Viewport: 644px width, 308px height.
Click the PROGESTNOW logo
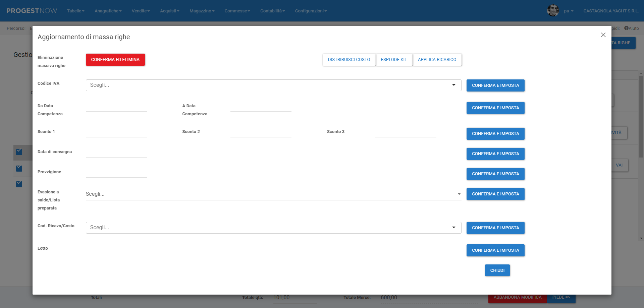click(32, 11)
